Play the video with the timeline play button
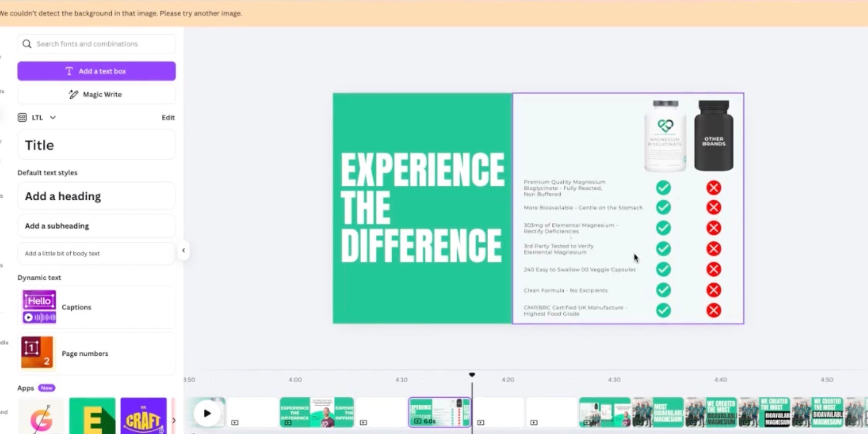This screenshot has width=868, height=434. pos(207,413)
